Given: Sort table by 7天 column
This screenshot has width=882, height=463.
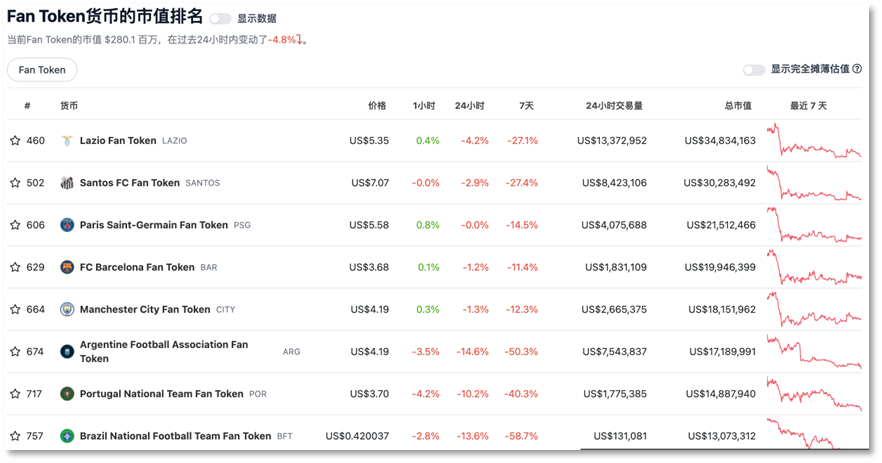Looking at the screenshot, I should click(526, 106).
